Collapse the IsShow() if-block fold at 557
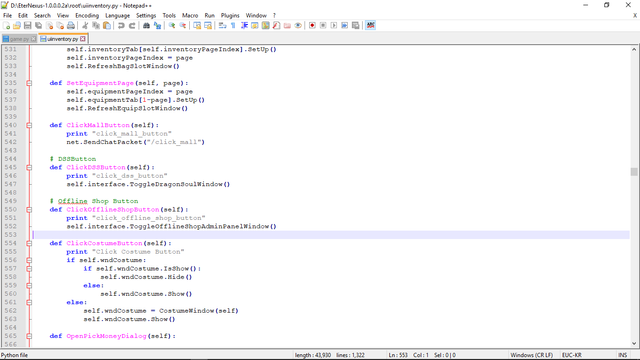Screen dimensions: 640x360 click(29, 269)
